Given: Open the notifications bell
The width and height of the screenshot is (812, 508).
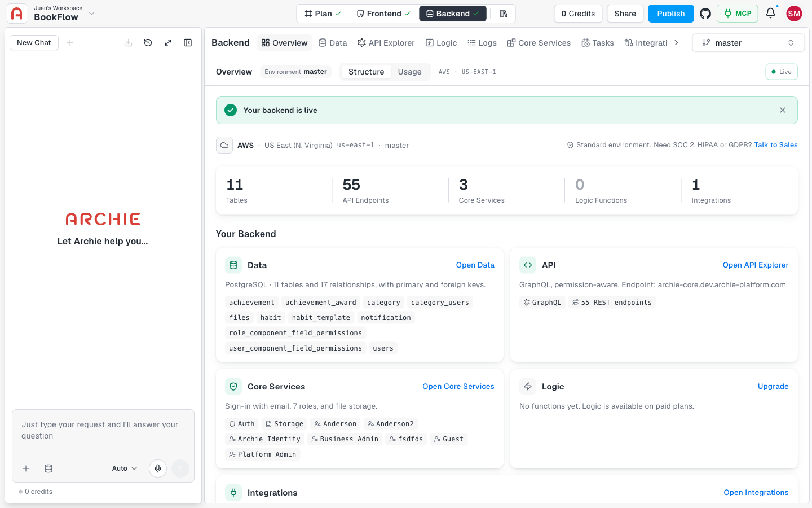Looking at the screenshot, I should [x=770, y=13].
